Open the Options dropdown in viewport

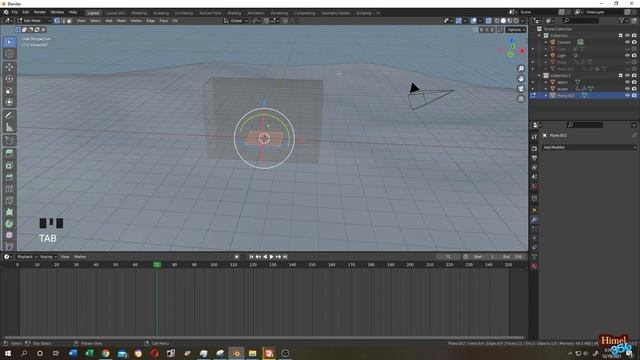point(516,30)
